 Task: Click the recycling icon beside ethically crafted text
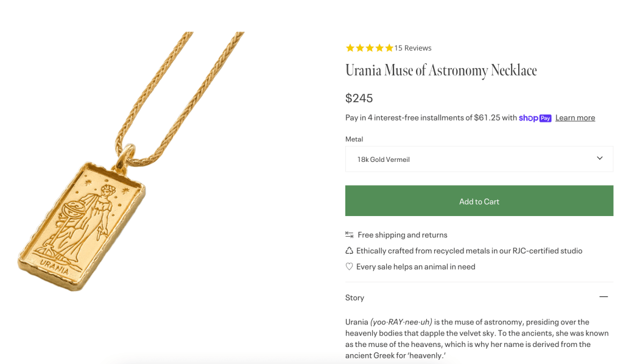pos(349,250)
